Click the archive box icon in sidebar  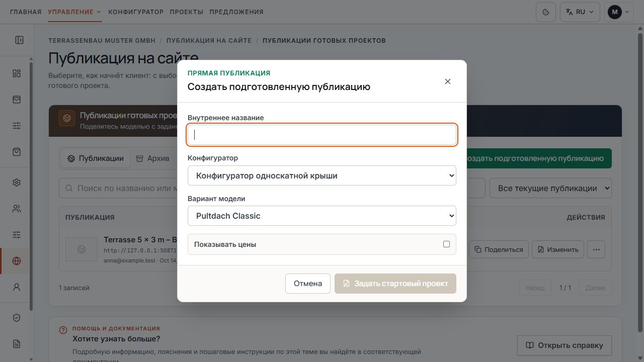pyautogui.click(x=17, y=100)
